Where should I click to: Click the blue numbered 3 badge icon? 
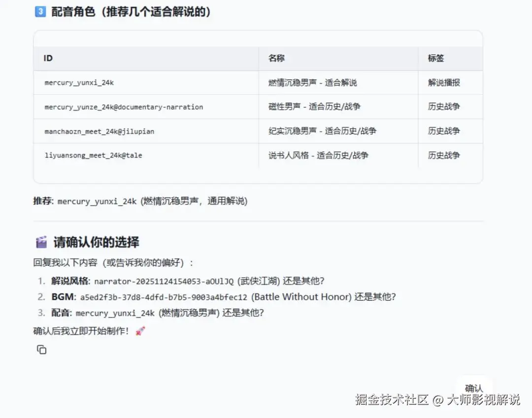pos(40,11)
